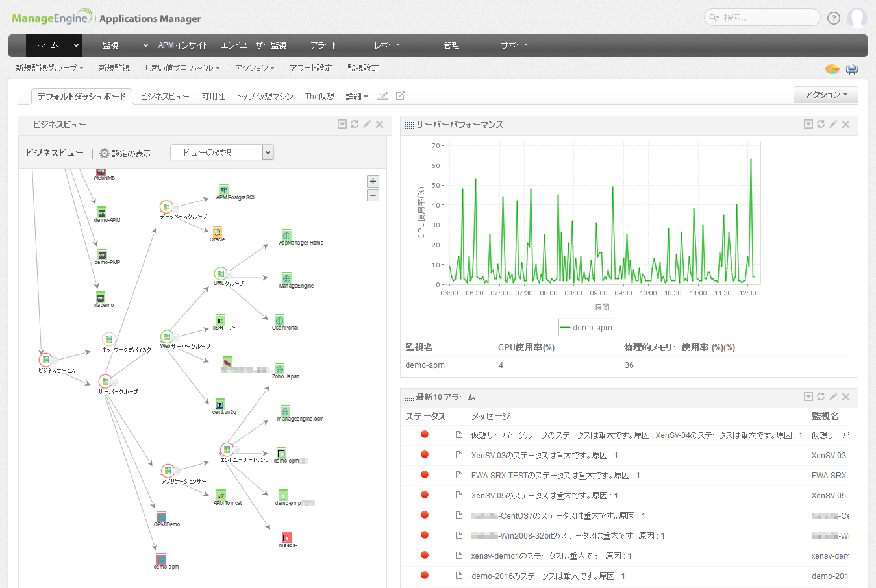This screenshot has width=876, height=588.
Task: Expand the 監視 menu arrow
Action: [x=145, y=45]
